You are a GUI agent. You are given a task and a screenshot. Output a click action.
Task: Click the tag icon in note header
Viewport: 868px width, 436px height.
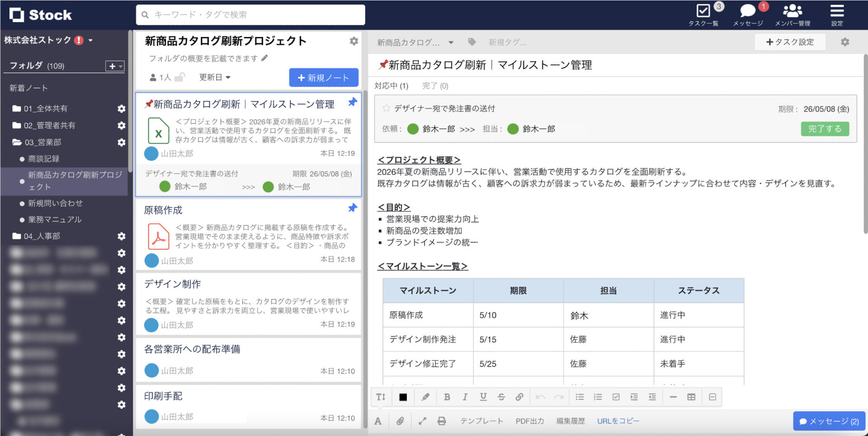point(472,42)
